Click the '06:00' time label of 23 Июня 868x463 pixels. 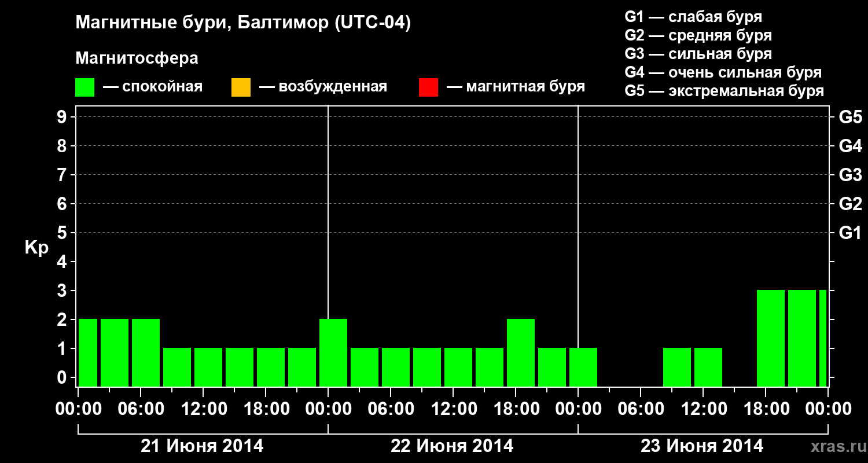click(641, 409)
